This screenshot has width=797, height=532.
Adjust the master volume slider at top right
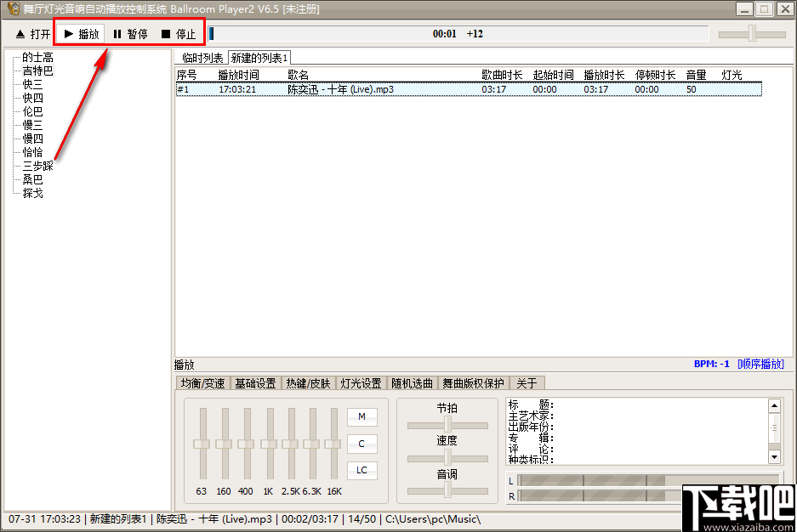coord(752,34)
